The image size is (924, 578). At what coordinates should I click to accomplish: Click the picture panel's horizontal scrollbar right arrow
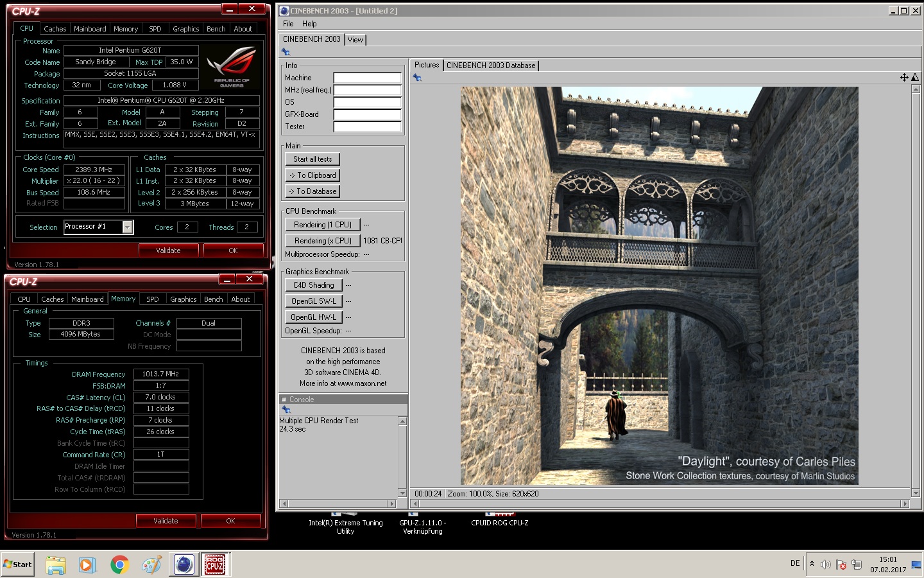(905, 504)
